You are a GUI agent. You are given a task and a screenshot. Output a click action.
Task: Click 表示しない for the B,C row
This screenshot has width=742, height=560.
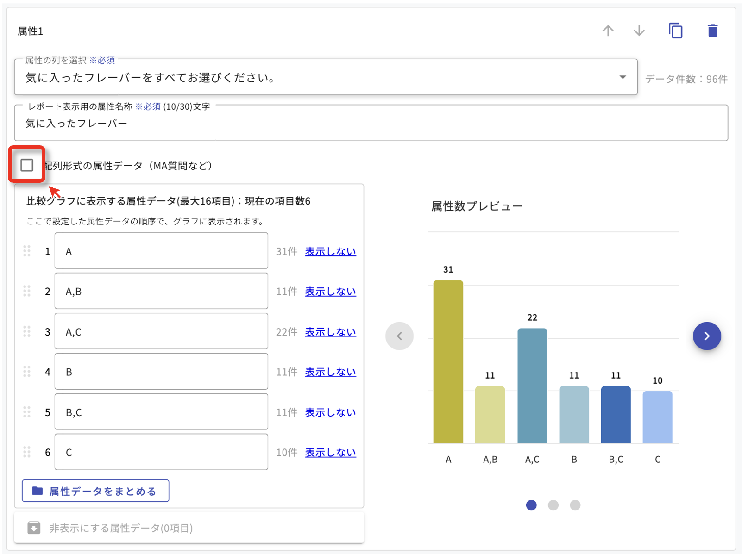[x=330, y=412]
